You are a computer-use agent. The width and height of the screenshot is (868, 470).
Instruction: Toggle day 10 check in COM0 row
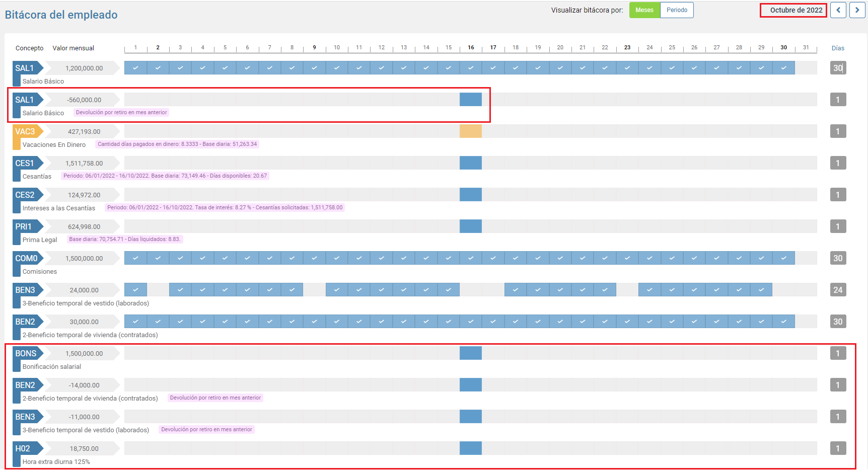(337, 258)
